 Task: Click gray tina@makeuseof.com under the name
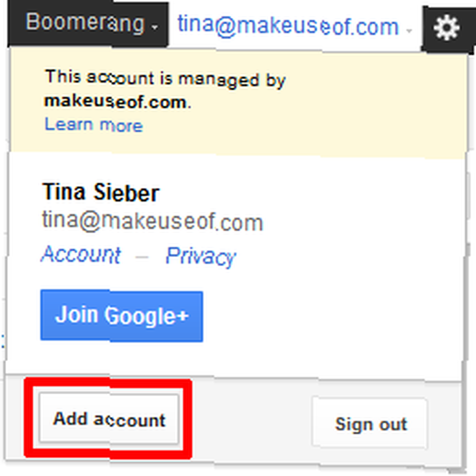tap(152, 222)
